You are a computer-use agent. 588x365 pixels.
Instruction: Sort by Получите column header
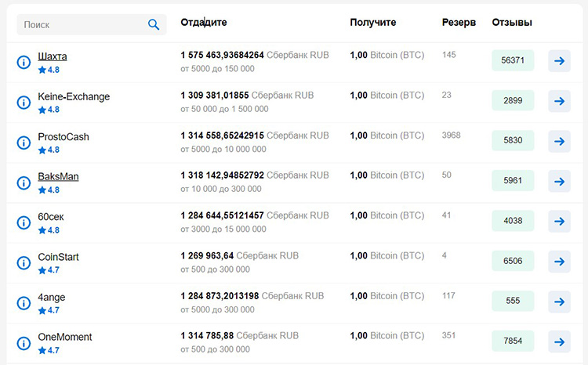[372, 23]
